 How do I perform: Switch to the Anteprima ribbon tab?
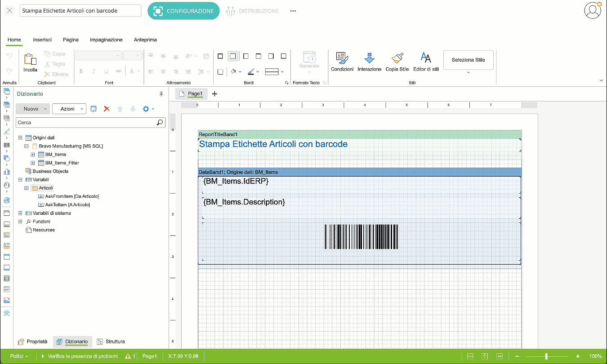145,40
